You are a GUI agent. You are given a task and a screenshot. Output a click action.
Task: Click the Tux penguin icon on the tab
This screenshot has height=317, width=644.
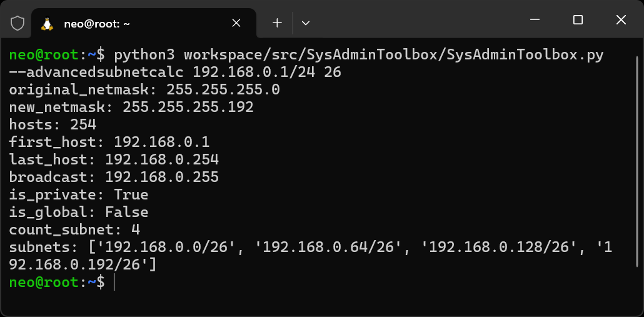(x=47, y=23)
